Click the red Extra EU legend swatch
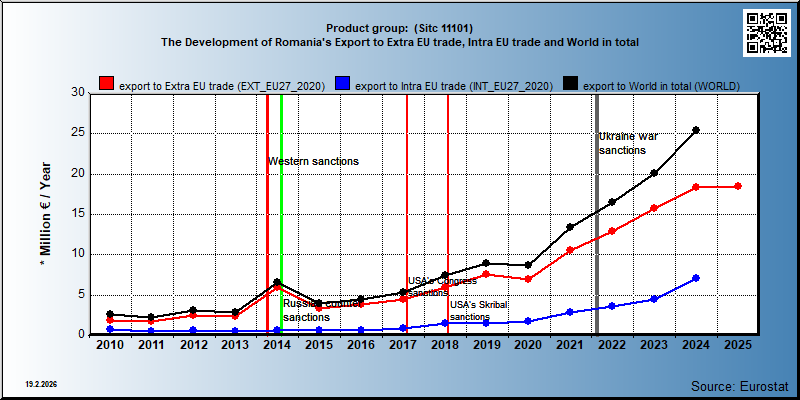This screenshot has width=800, height=400. point(106,84)
